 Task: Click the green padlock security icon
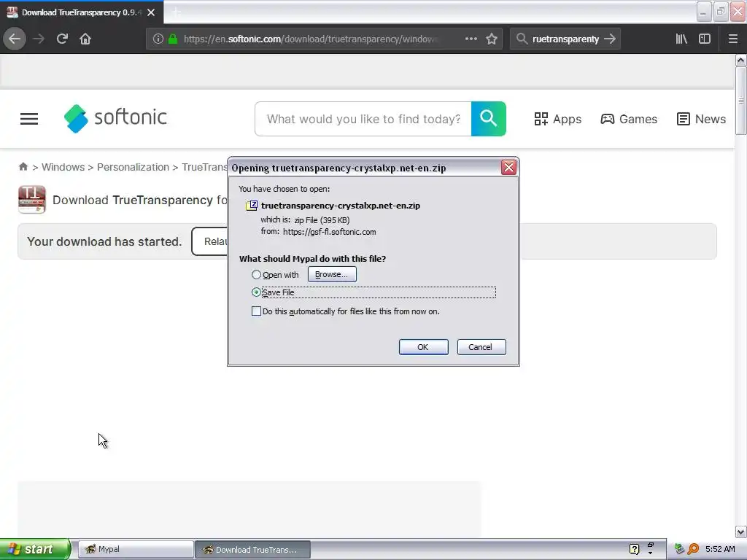coord(173,39)
